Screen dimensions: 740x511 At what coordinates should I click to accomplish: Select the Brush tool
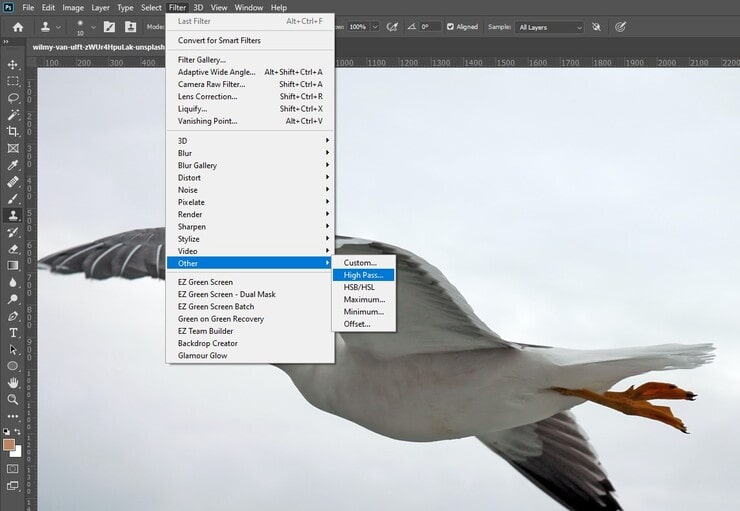(x=13, y=199)
